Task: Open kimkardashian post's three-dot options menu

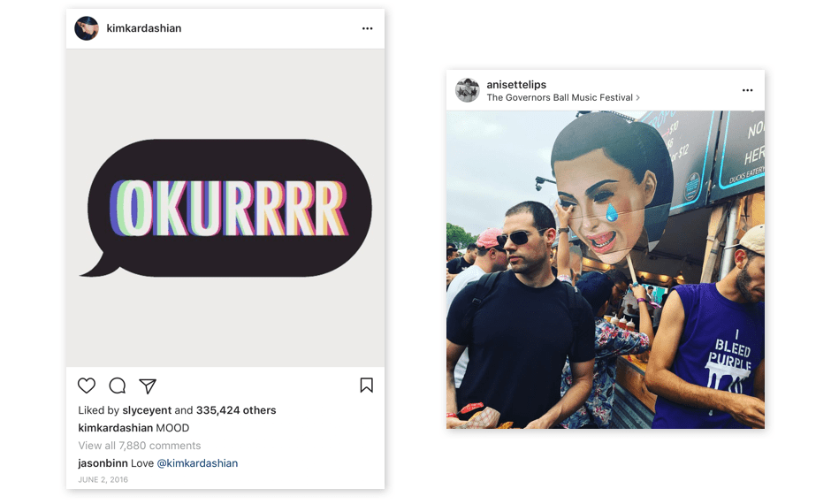Action: 368,28
